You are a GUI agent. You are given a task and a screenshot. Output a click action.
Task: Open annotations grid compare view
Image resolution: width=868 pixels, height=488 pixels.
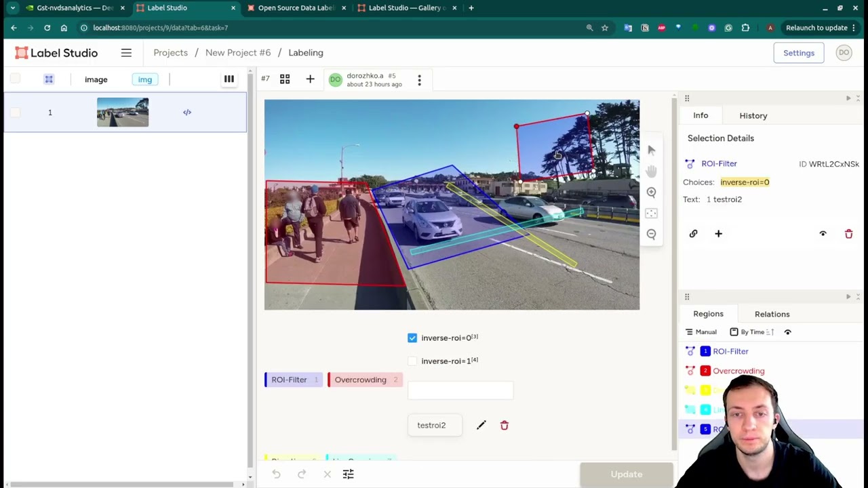pos(285,79)
